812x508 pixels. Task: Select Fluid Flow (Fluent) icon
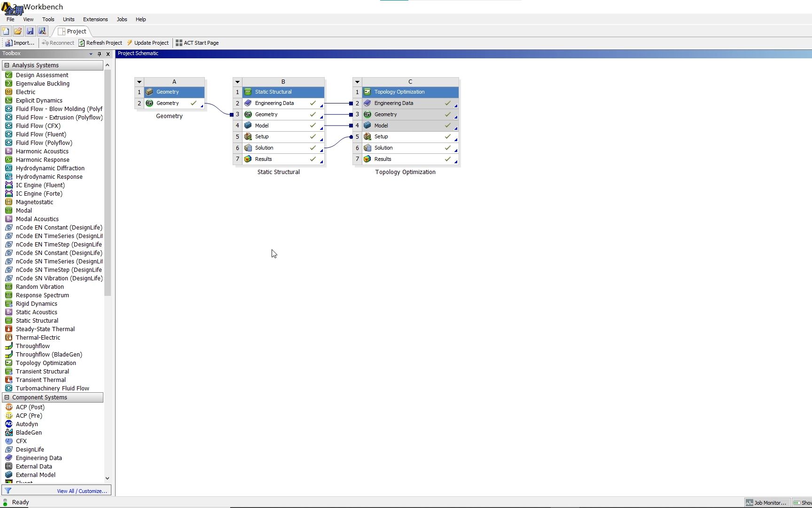(x=8, y=134)
